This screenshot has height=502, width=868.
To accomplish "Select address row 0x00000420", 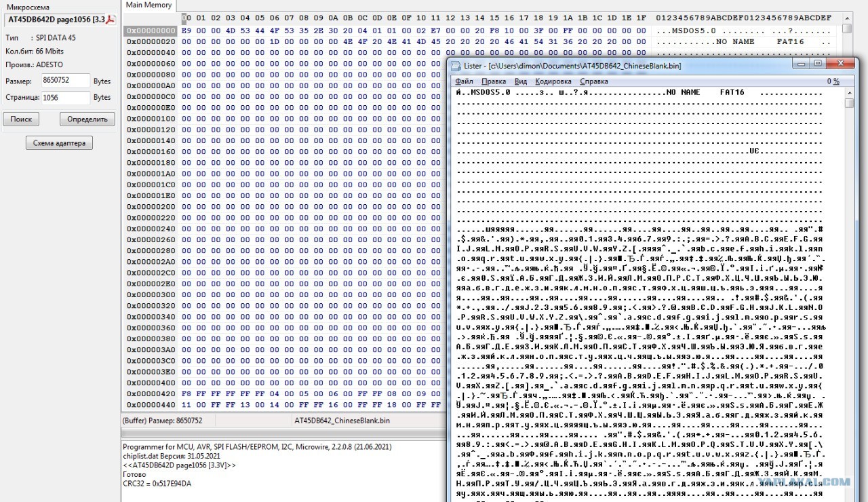I will tap(150, 393).
